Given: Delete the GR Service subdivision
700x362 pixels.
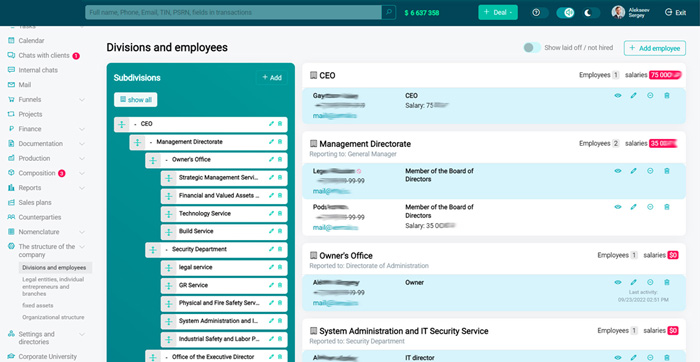Looking at the screenshot, I should click(x=280, y=285).
